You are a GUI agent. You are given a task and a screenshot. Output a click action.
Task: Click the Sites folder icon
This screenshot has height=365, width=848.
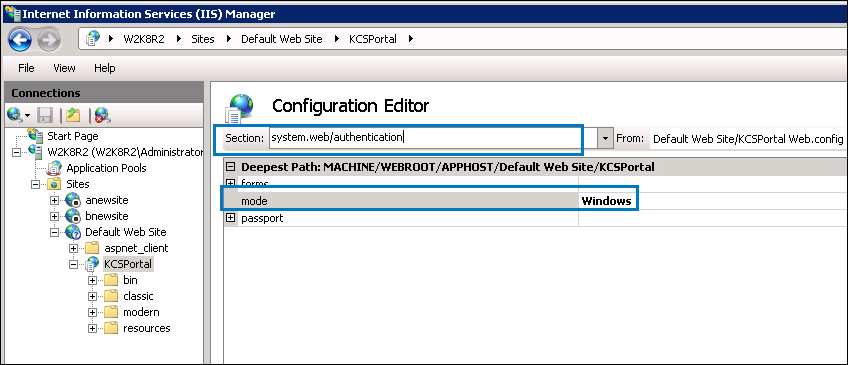[x=55, y=184]
